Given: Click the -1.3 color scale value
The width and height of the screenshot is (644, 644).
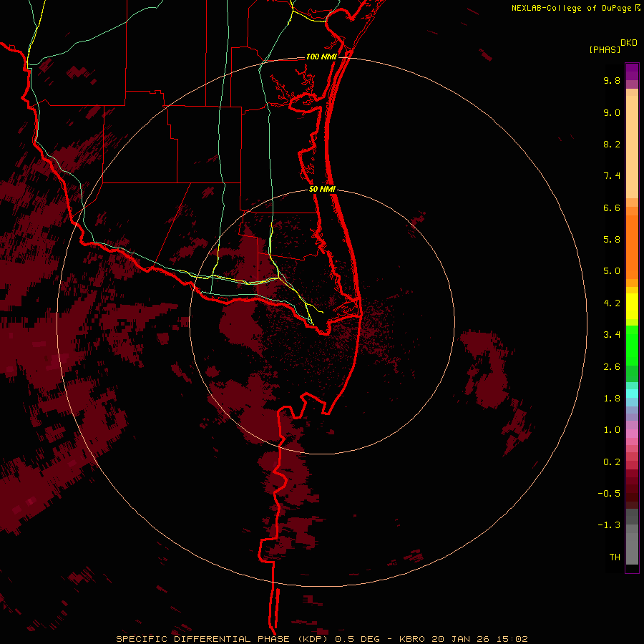Looking at the screenshot, I should [609, 525].
